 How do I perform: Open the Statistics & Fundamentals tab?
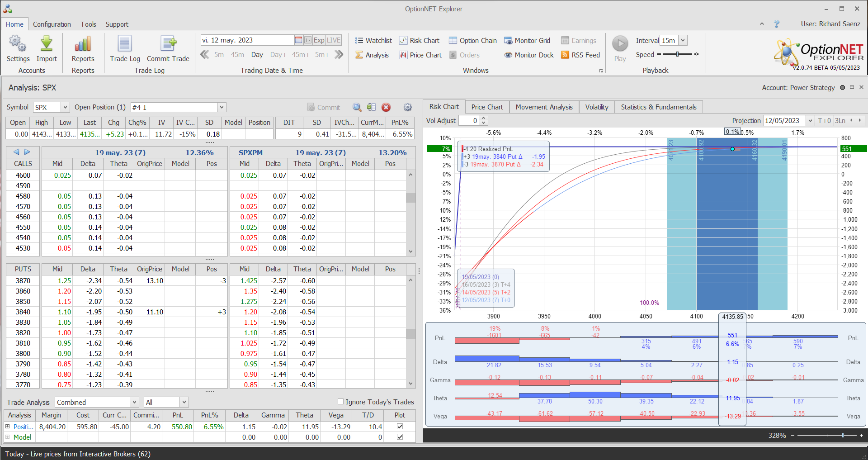[658, 107]
